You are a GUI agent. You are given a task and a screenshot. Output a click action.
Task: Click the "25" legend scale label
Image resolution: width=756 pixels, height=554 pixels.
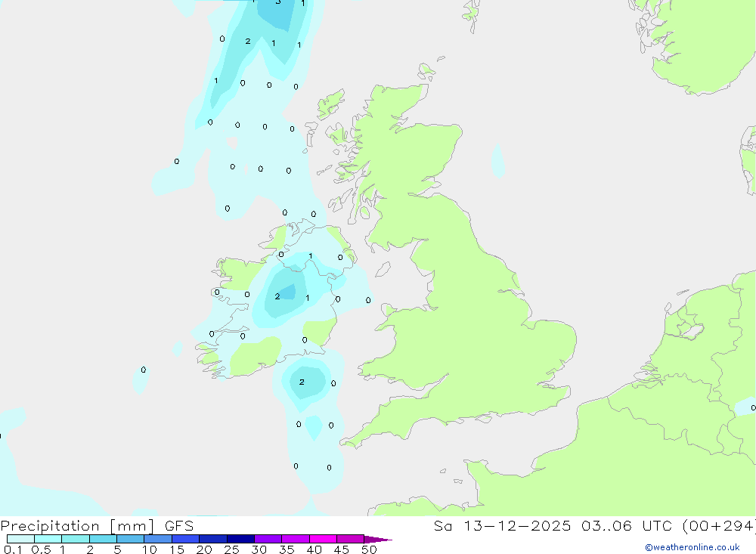coord(231,549)
